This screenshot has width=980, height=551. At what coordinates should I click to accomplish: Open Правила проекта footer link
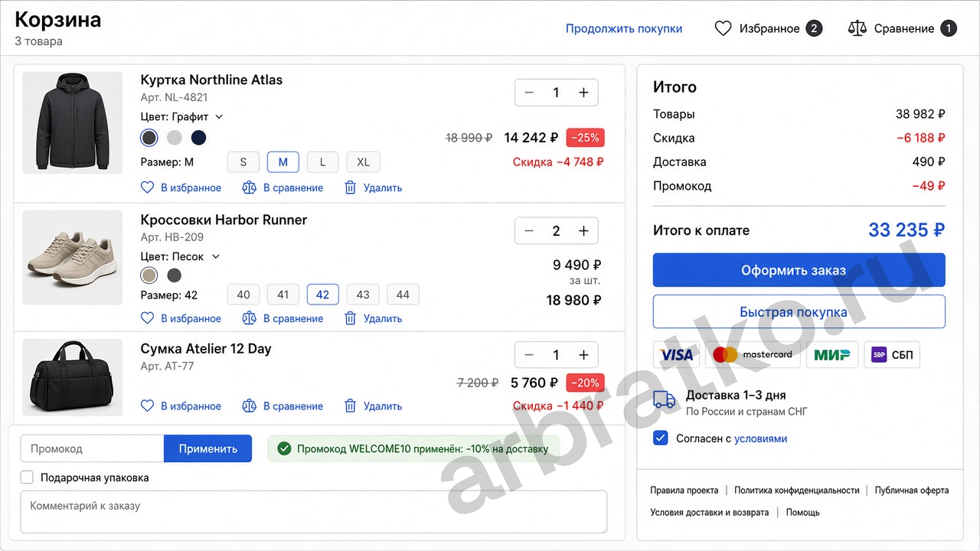click(684, 491)
